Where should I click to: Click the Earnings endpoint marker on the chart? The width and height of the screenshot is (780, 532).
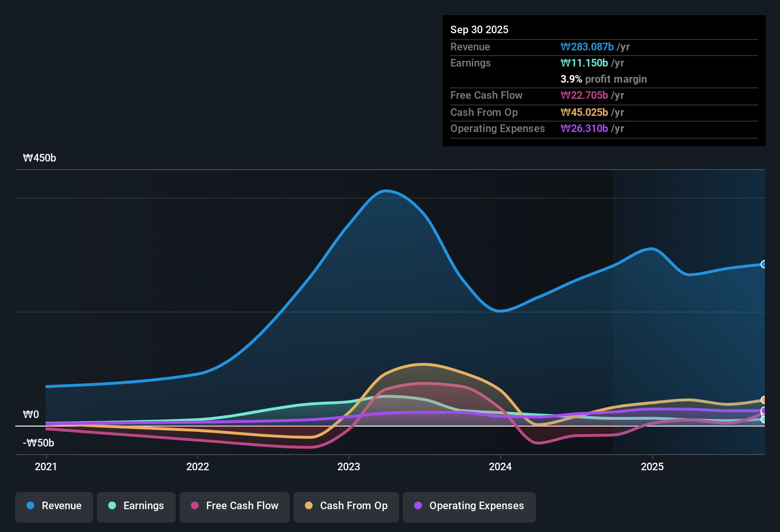[x=764, y=419]
